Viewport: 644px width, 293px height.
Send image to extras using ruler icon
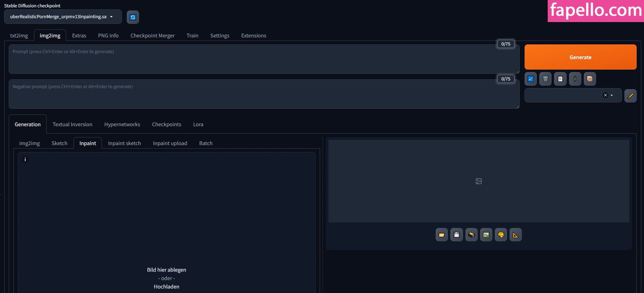515,235
